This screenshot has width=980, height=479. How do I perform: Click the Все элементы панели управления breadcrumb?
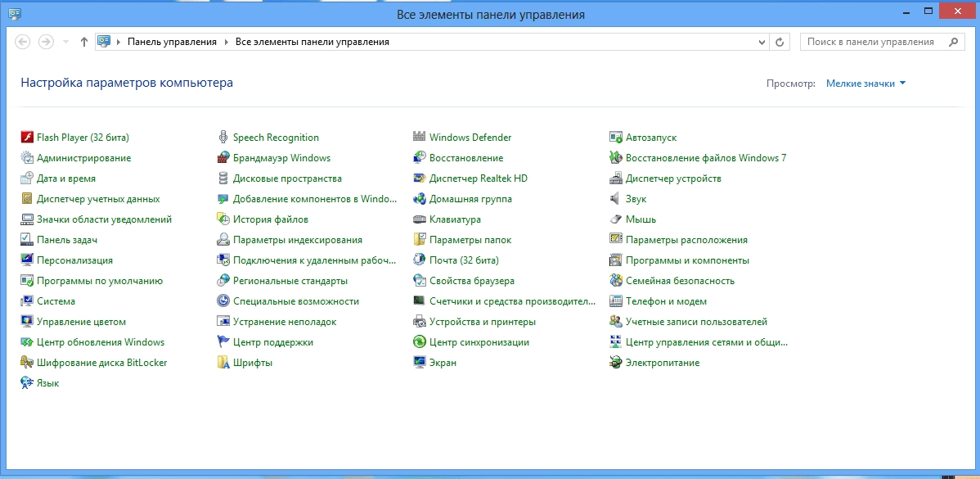click(x=312, y=42)
